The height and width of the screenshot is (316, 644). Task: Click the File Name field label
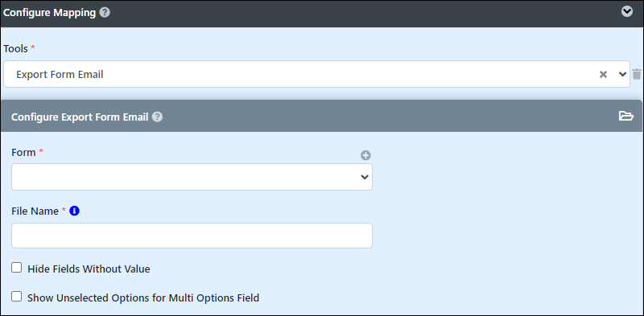(35, 211)
